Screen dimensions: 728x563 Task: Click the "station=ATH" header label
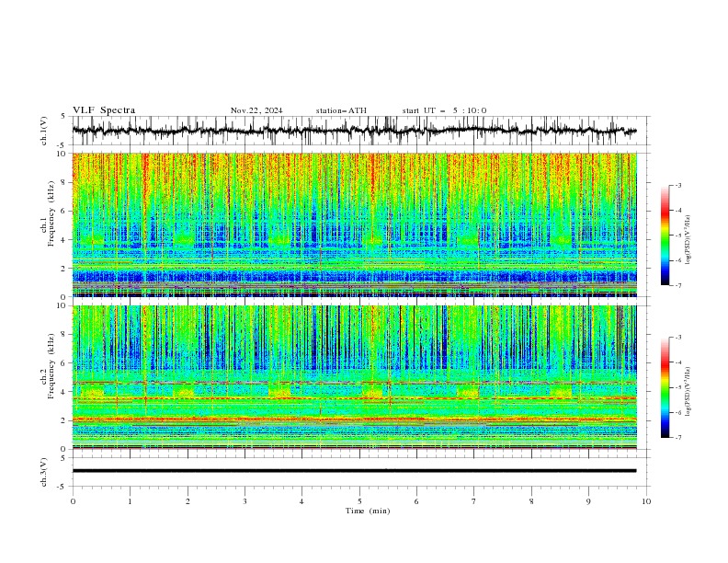click(x=341, y=110)
